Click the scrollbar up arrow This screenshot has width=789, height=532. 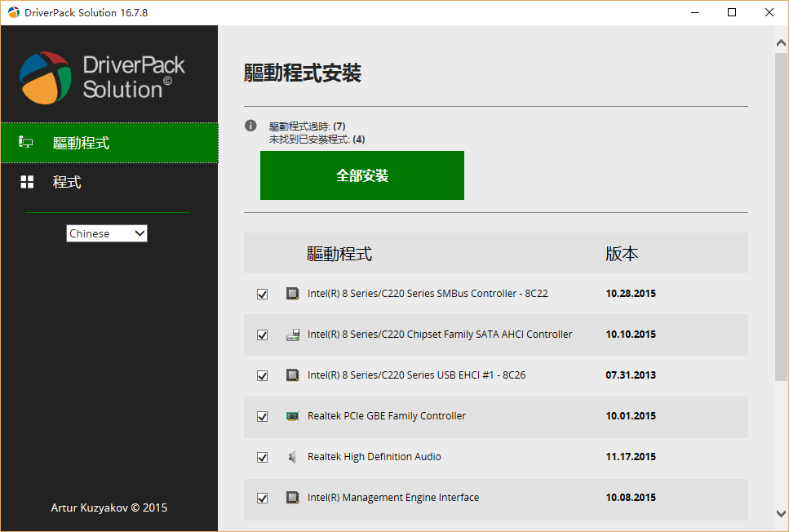coord(781,43)
